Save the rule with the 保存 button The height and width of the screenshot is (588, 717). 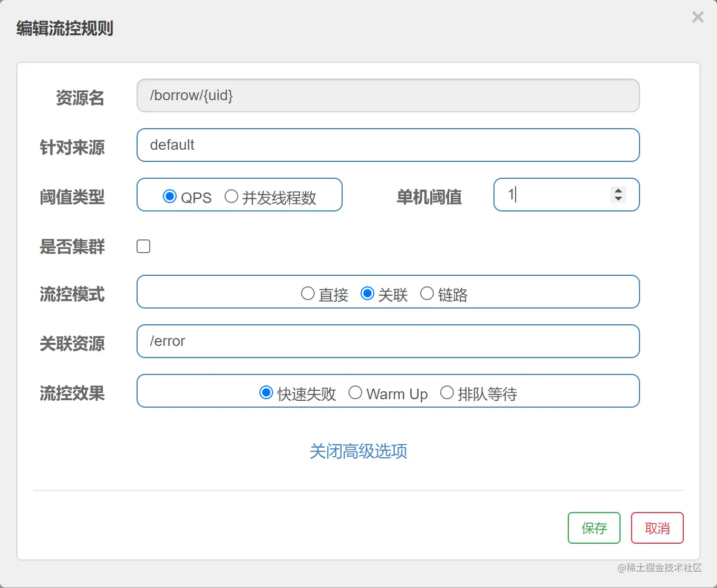[x=594, y=528]
